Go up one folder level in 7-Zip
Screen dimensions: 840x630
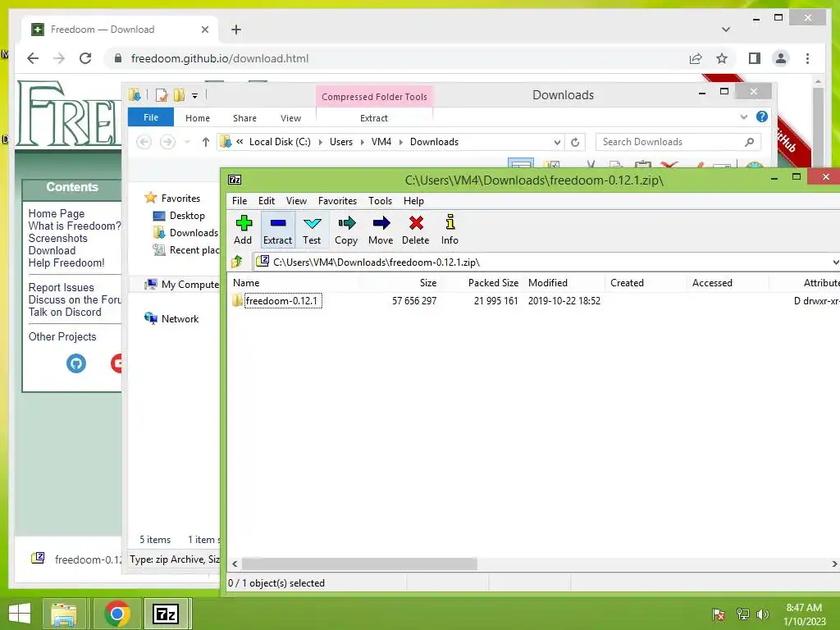[x=237, y=262]
